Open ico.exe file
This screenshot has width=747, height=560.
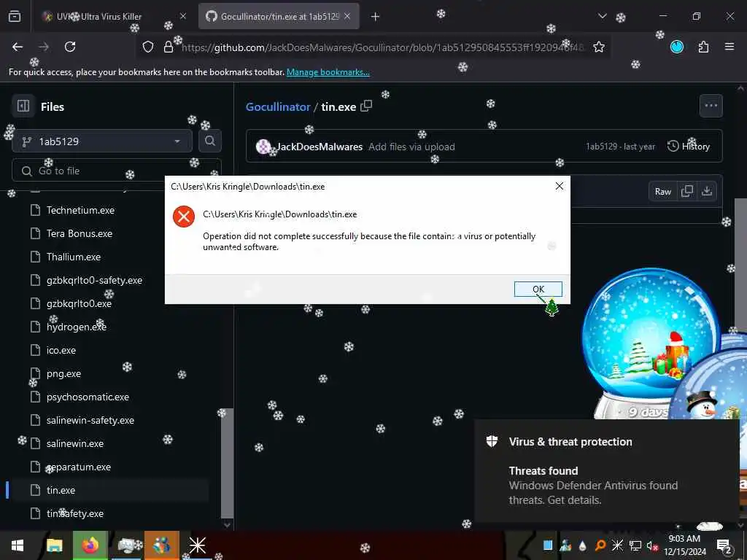(x=61, y=350)
